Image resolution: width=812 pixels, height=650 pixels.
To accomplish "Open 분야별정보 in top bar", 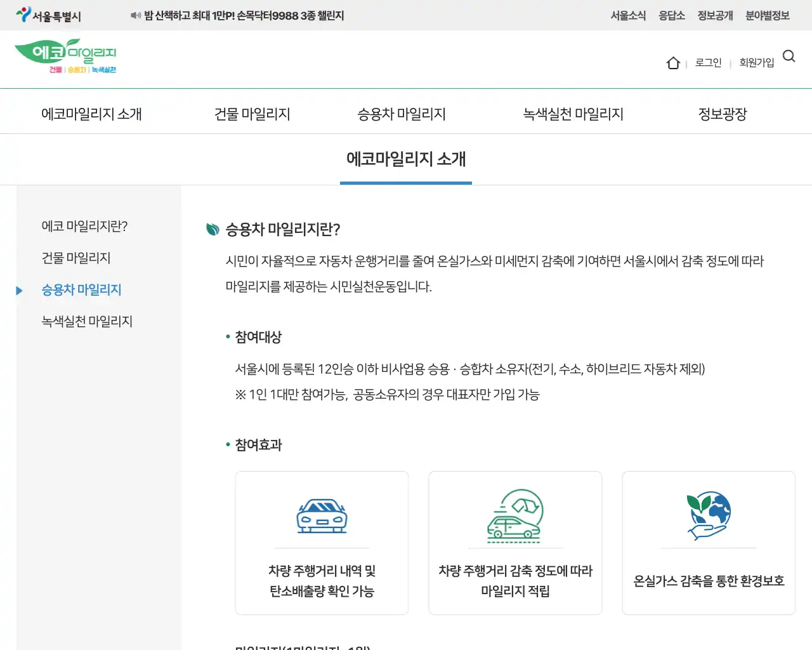I will tap(768, 15).
